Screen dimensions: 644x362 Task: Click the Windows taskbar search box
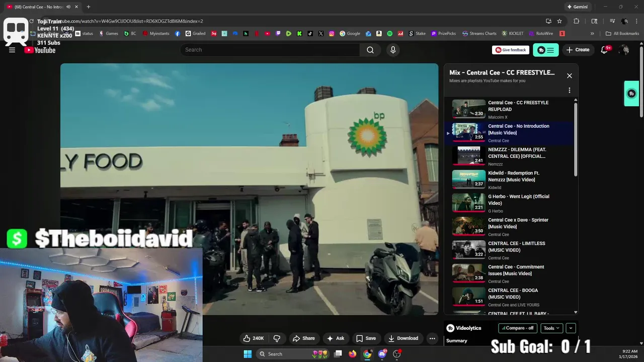click(x=292, y=354)
